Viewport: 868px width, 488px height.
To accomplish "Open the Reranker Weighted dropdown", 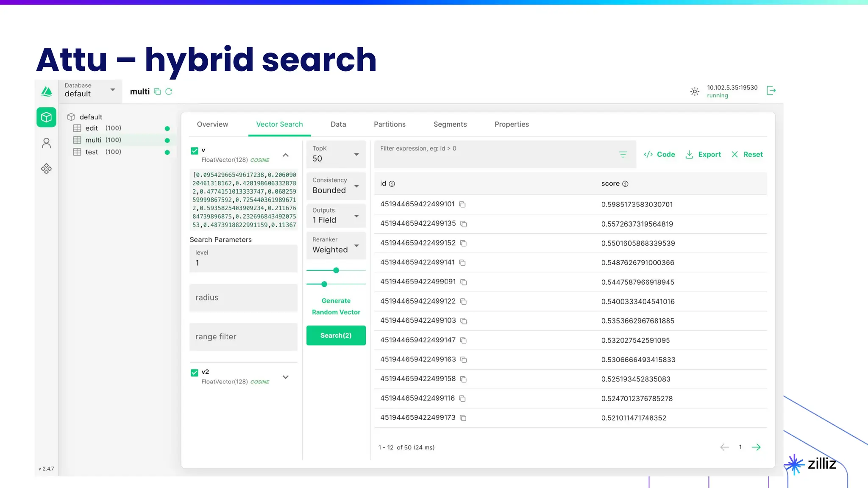I will (x=336, y=245).
